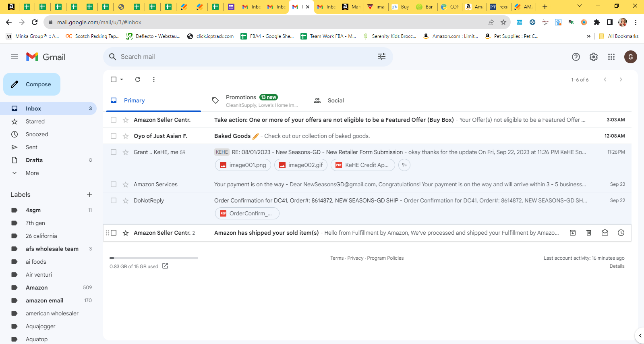Star the DoNotReply order confirmation email
The image size is (644, 344).
tap(126, 200)
